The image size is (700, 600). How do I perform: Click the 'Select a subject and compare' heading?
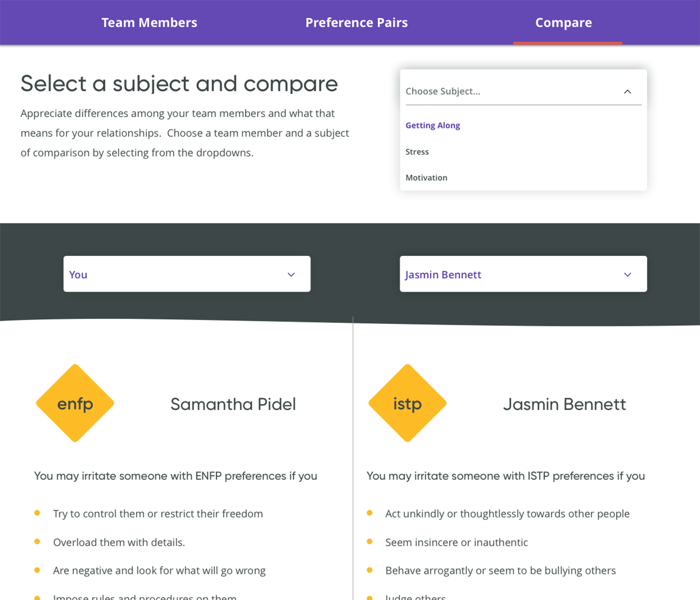coord(179,83)
